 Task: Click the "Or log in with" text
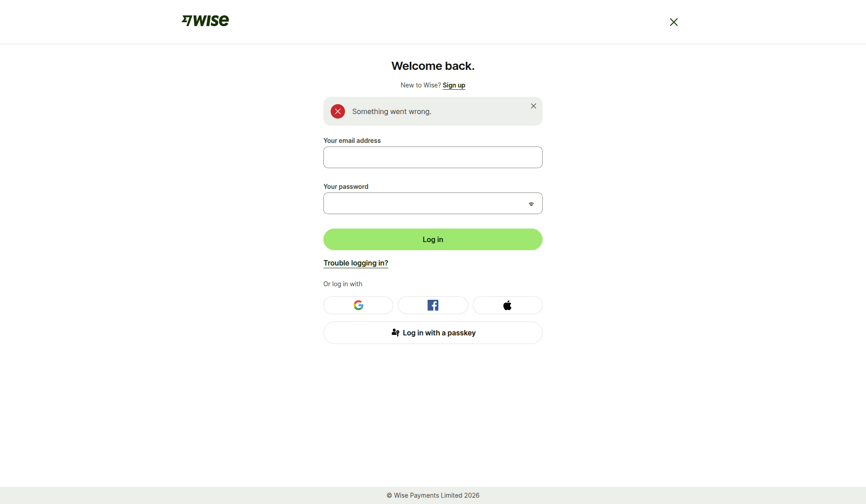[x=343, y=284]
